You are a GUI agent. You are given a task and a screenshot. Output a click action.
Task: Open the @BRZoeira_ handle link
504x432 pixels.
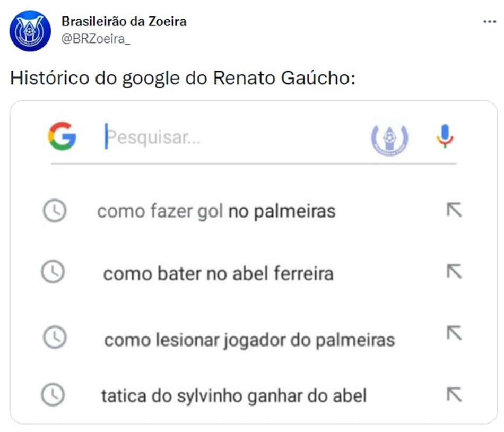tap(96, 39)
